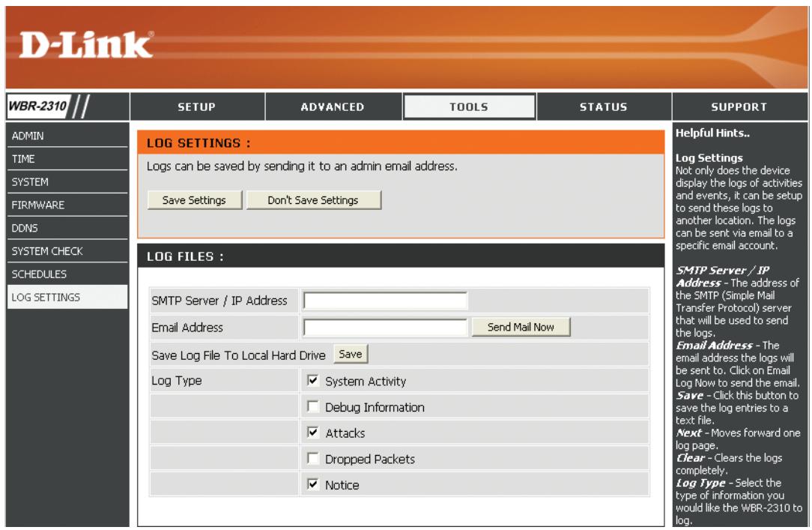The image size is (812, 530).
Task: Click the LOG SETTINGS section header
Action: pos(400,142)
